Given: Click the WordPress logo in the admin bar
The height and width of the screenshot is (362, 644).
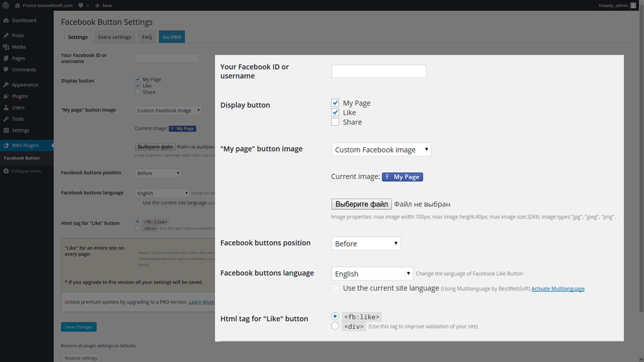Looking at the screenshot, I should pyautogui.click(x=6, y=5).
